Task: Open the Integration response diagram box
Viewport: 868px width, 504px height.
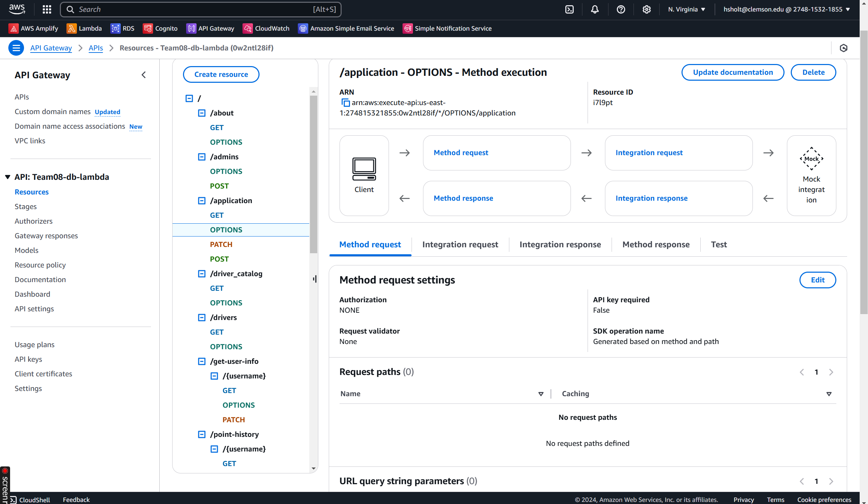Action: [x=678, y=198]
